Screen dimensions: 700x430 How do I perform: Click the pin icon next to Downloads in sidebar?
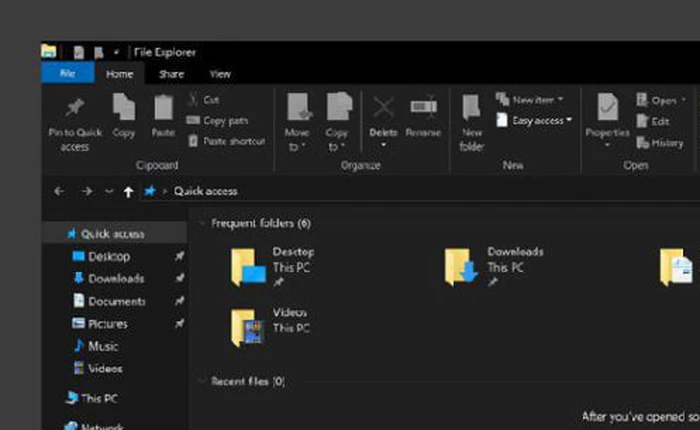tap(179, 278)
